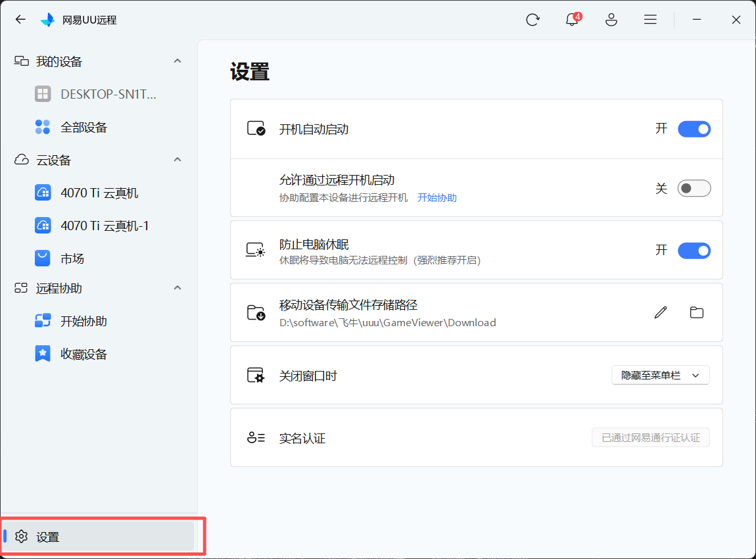Open 市场 in sidebar

point(99,258)
